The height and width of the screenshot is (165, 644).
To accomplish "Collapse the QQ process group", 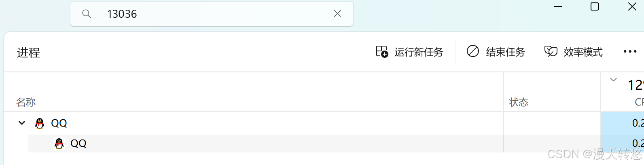I will [22, 123].
